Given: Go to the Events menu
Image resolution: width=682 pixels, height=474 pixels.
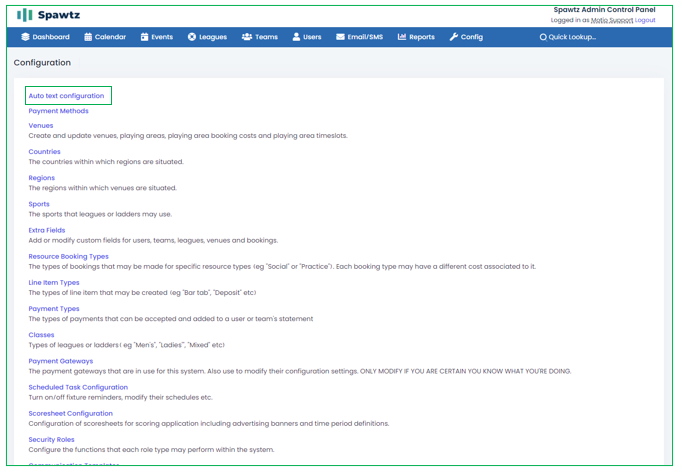Looking at the screenshot, I should click(x=157, y=37).
